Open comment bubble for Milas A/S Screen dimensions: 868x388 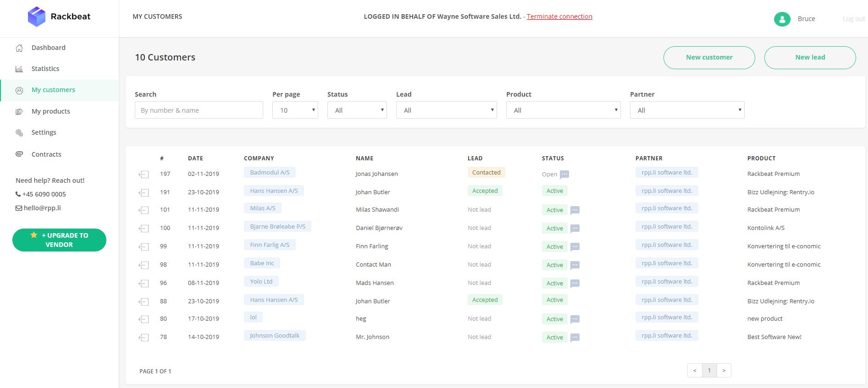(575, 210)
